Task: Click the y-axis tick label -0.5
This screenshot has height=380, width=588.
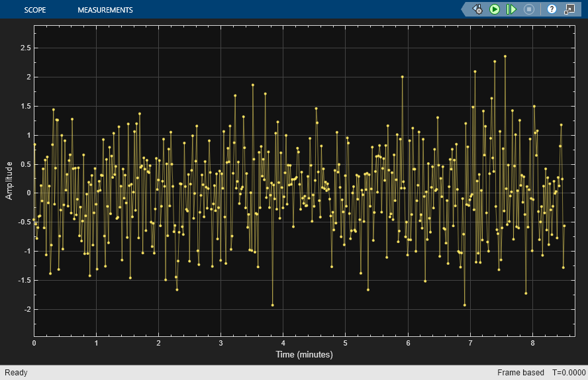Action: (x=24, y=222)
